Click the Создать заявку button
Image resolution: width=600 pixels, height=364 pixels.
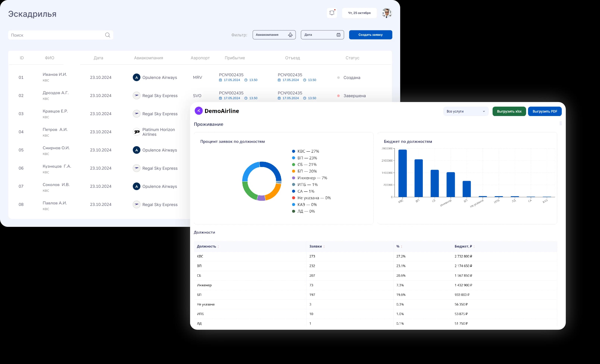(370, 35)
